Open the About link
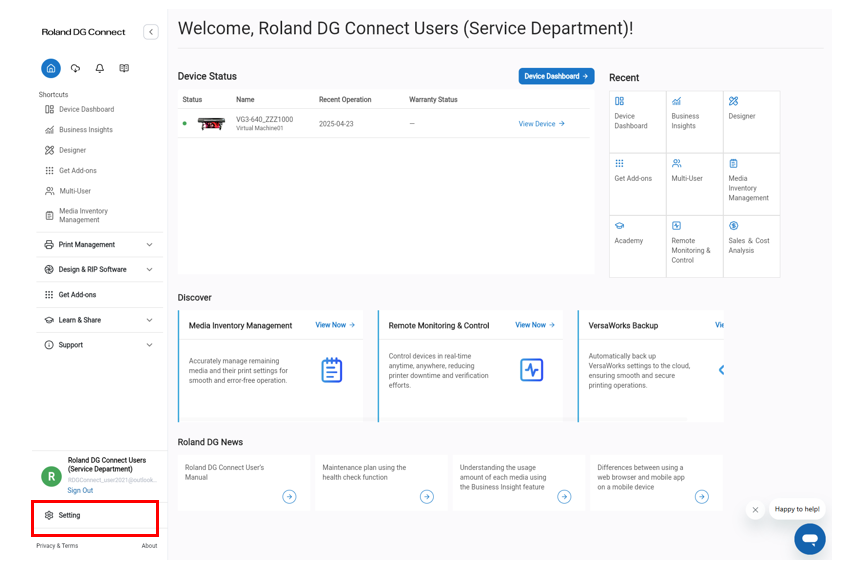842x568 pixels. (149, 546)
